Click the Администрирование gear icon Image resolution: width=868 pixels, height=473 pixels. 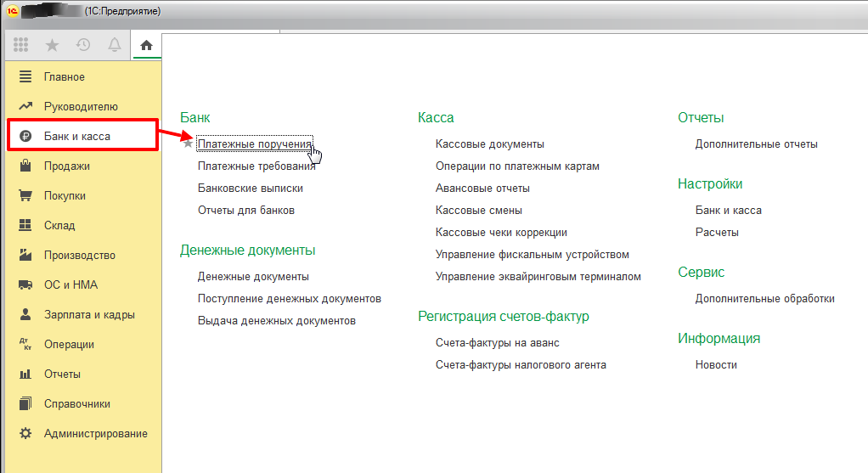[x=25, y=433]
